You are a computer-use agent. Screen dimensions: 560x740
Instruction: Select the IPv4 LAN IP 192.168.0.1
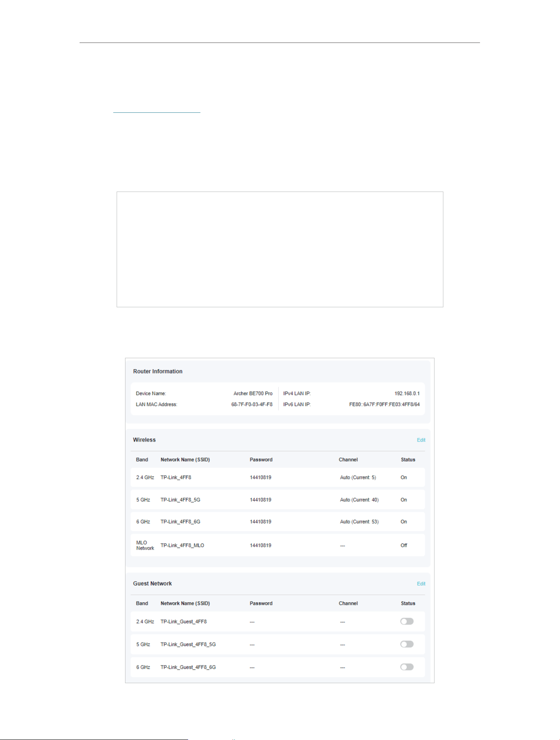coord(407,394)
